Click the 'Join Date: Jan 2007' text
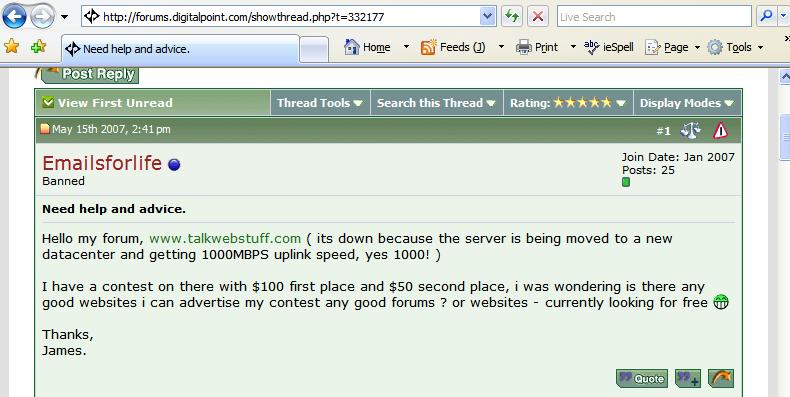This screenshot has width=790, height=397. click(x=678, y=157)
